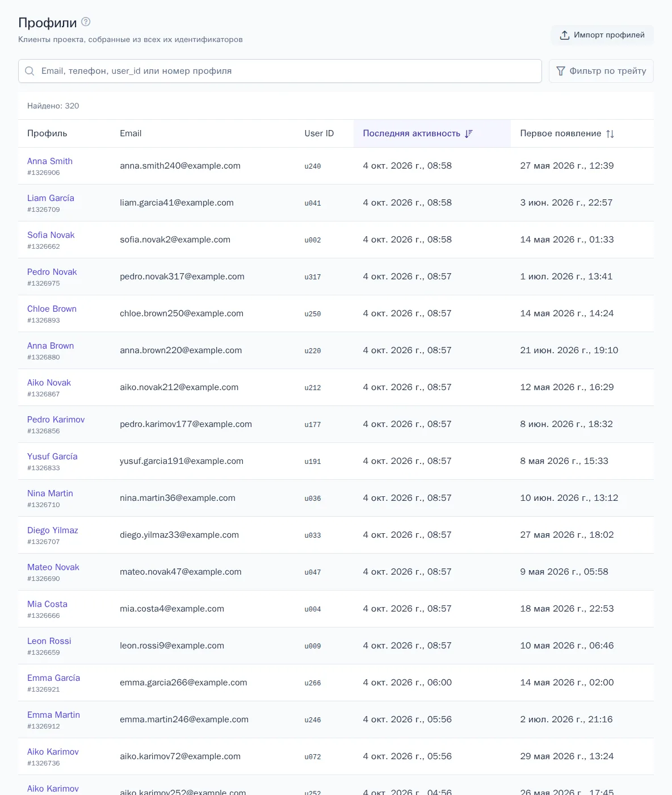The image size is (672, 795).
Task: Open Sofia Novak profile
Action: tap(51, 235)
